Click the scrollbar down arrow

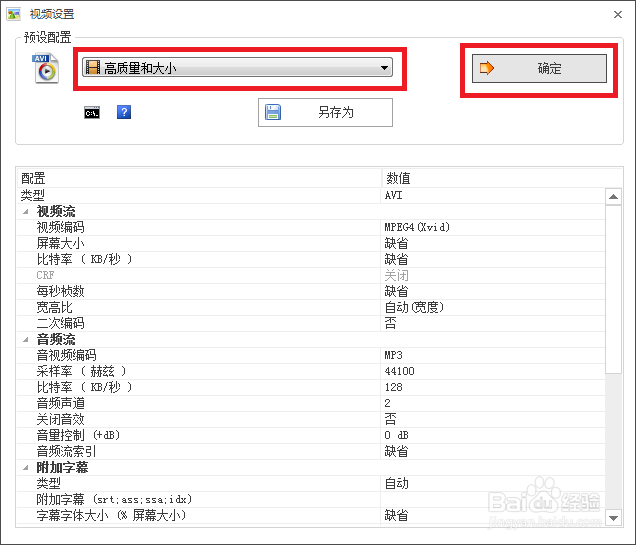tap(613, 518)
